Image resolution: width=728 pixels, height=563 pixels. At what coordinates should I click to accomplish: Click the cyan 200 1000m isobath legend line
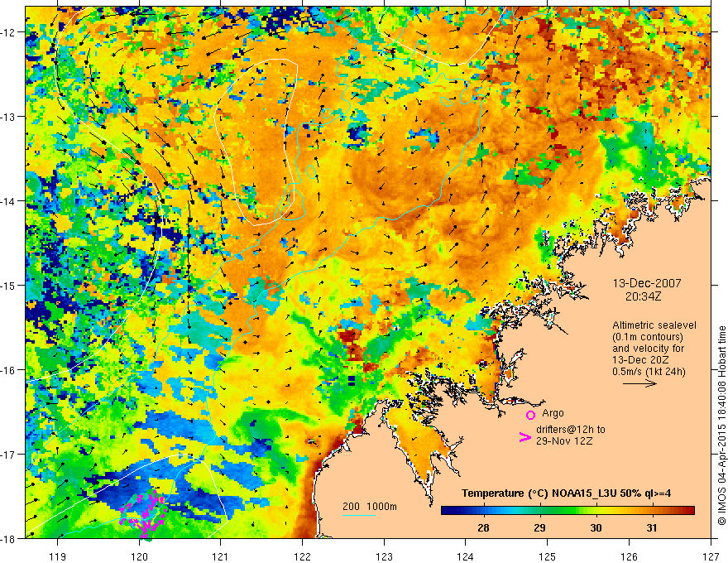pos(359,515)
